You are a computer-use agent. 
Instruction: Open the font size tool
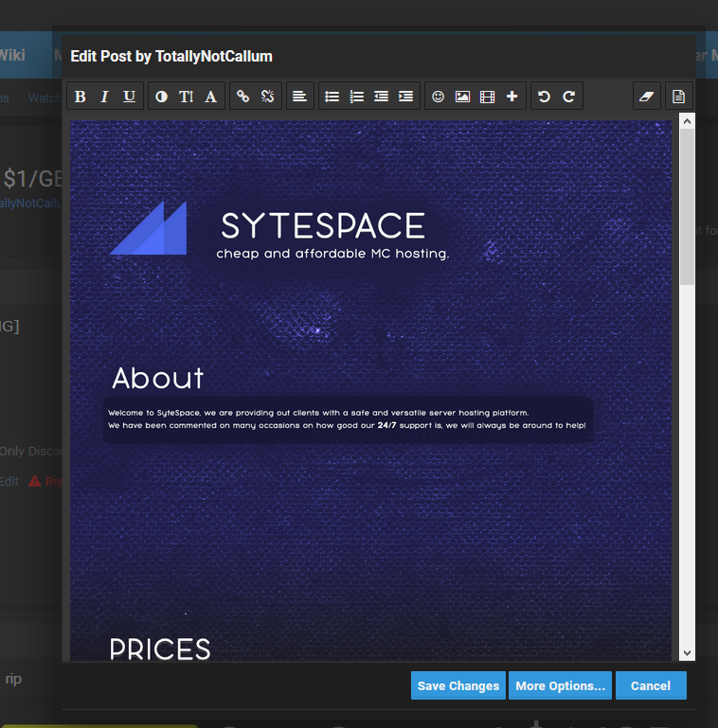[187, 97]
